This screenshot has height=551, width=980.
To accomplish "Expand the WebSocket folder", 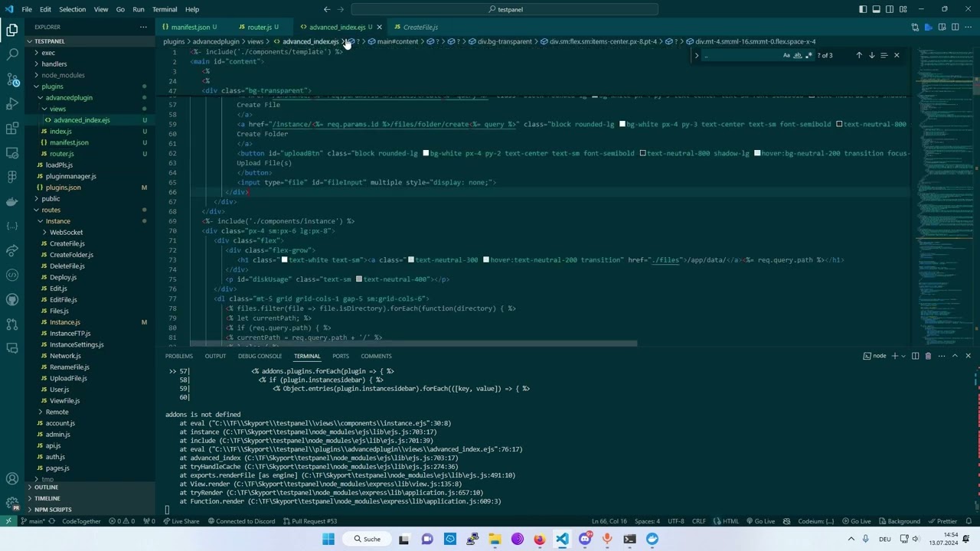I will pyautogui.click(x=66, y=232).
